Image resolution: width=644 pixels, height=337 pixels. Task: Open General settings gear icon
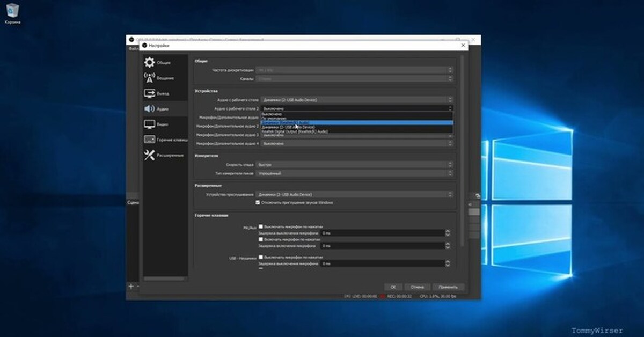click(x=150, y=63)
